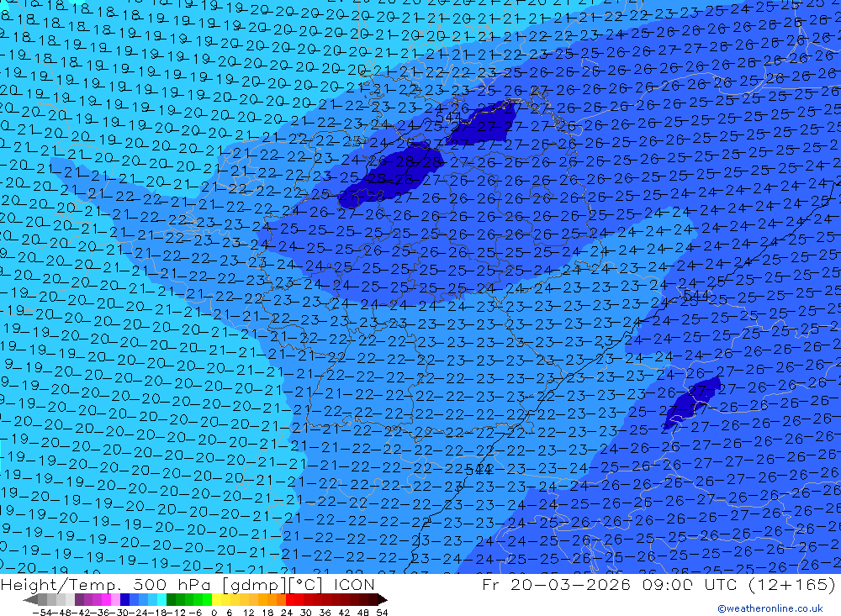Click the 544 contour label on the right side

tap(696, 295)
